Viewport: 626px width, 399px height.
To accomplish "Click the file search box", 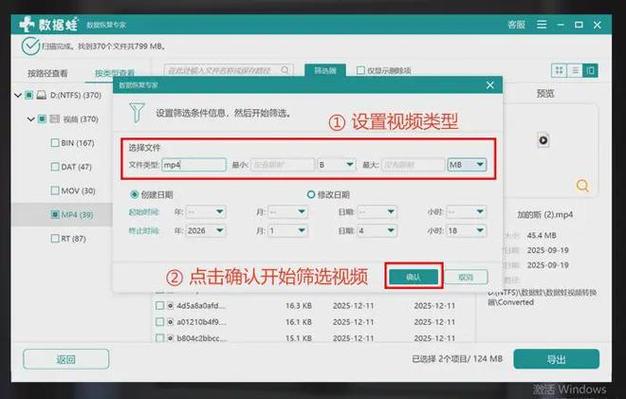I will coord(228,70).
